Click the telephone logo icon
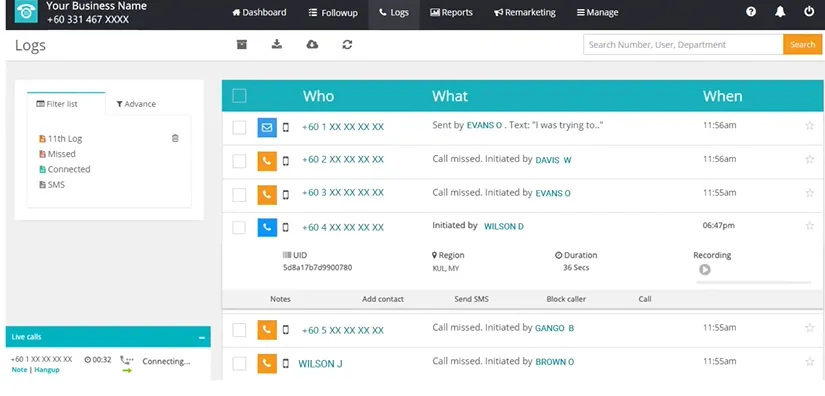This screenshot has height=396, width=825. click(x=26, y=12)
